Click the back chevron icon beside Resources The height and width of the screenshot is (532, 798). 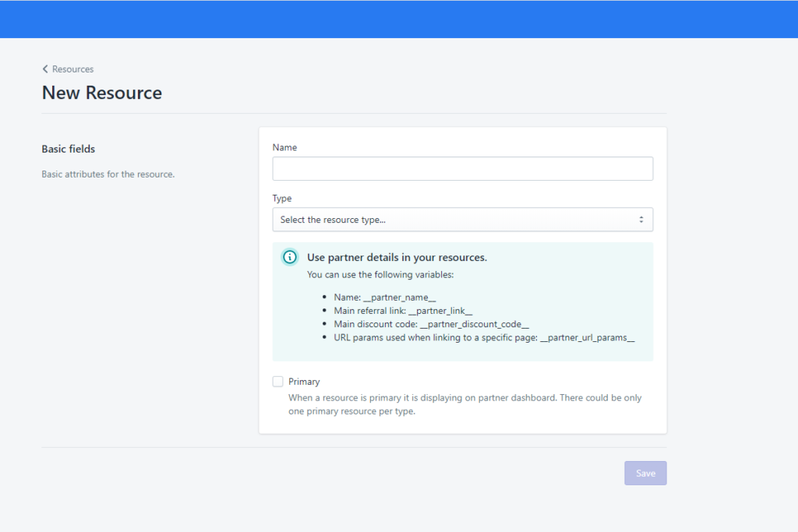tap(44, 69)
